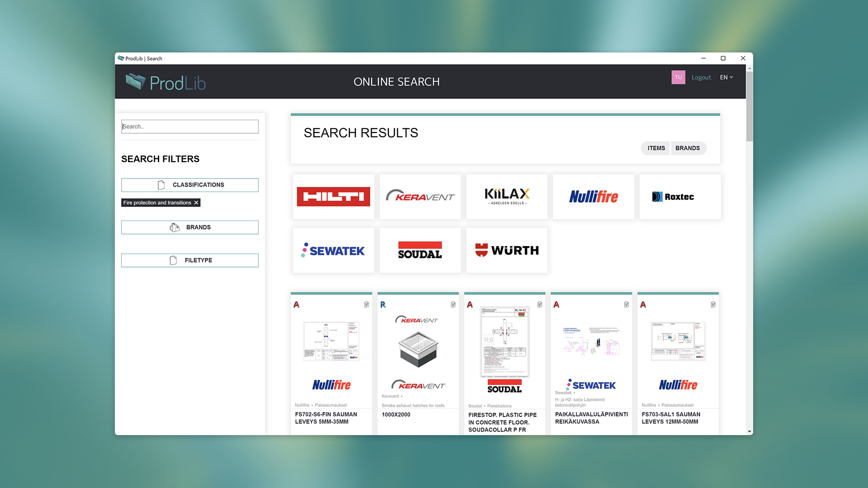Click AutoCAD icon on FS702-S6-FIN card
This screenshot has height=488, width=868.
pyautogui.click(x=297, y=305)
